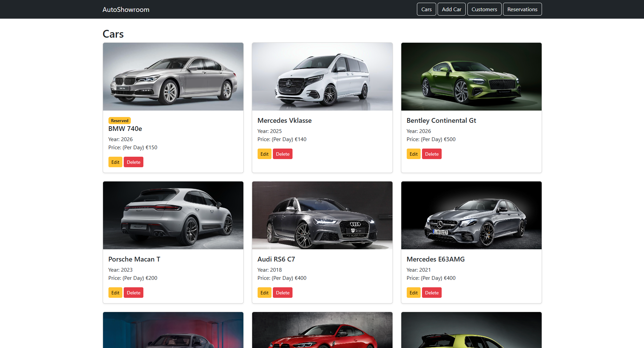Image resolution: width=644 pixels, height=348 pixels.
Task: Edit the Bentley Continental Gt car
Action: 414,154
